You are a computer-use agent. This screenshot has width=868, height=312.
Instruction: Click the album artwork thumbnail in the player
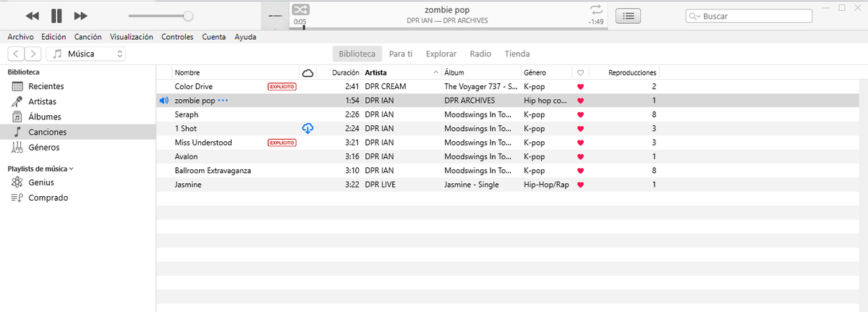(274, 16)
